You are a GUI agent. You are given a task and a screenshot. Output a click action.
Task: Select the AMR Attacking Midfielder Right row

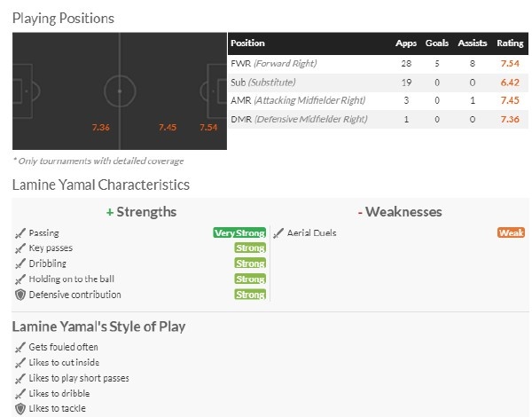tap(372, 100)
